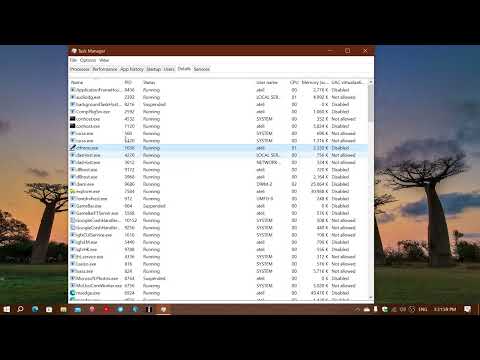Select the backgroundTaskHost process row
Image resolution: width=480 pixels, height=360 pixels.
coord(219,104)
